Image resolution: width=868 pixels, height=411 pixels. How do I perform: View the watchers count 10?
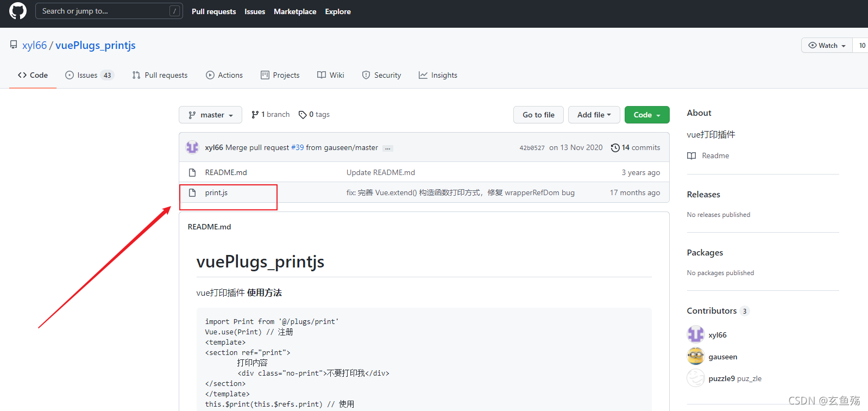pyautogui.click(x=861, y=45)
